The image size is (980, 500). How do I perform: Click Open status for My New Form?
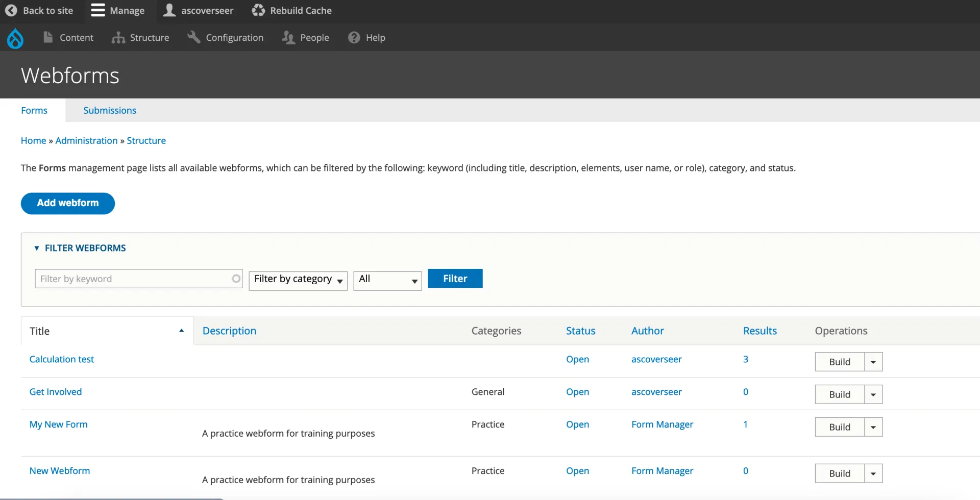[577, 424]
